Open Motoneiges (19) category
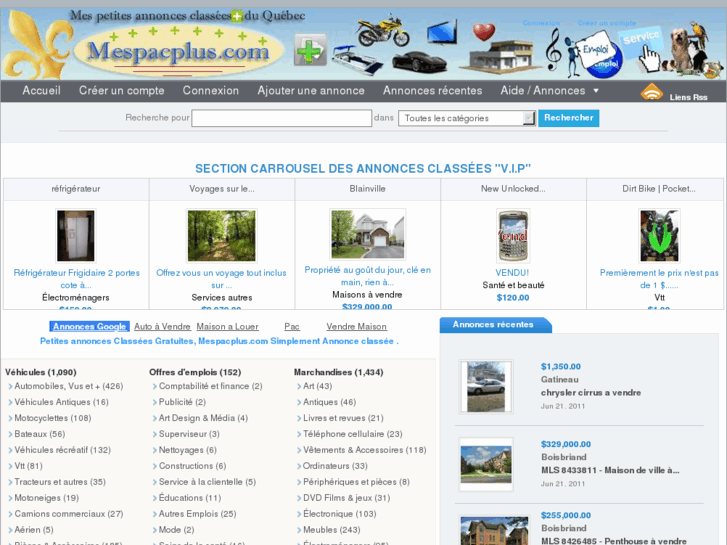The image size is (727, 545). click(x=46, y=498)
